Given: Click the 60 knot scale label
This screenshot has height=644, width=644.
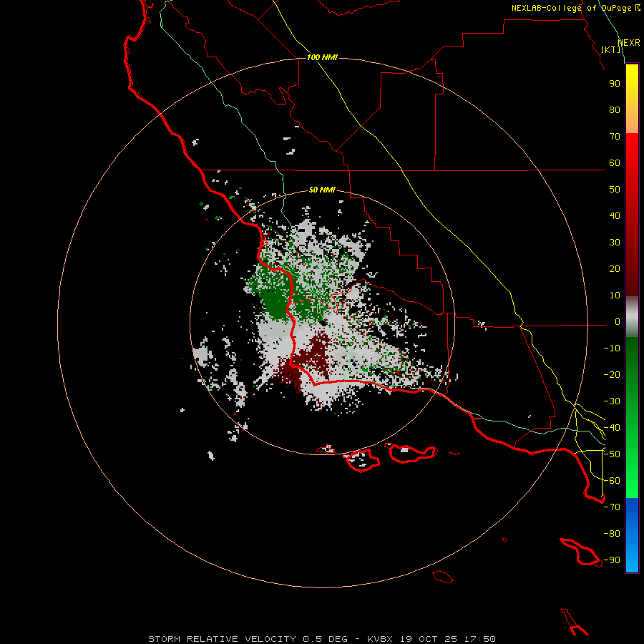Looking at the screenshot, I should pos(615,162).
